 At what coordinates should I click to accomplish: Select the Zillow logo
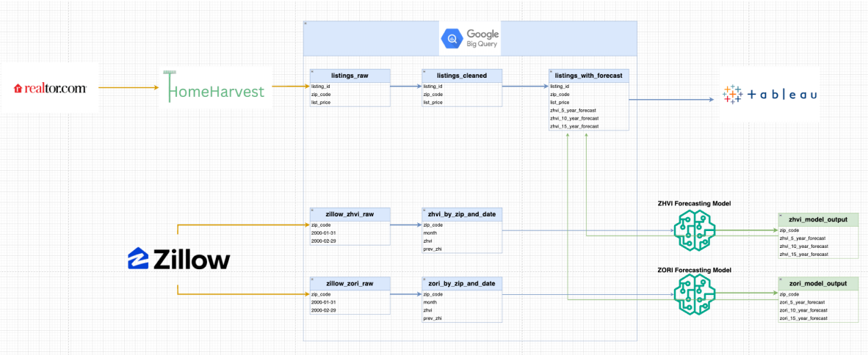click(178, 258)
